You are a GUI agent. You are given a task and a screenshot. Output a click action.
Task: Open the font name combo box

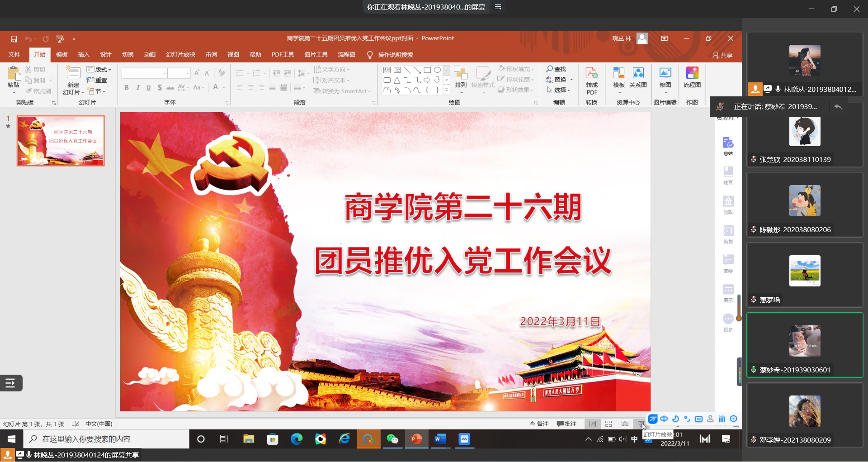pyautogui.click(x=144, y=73)
